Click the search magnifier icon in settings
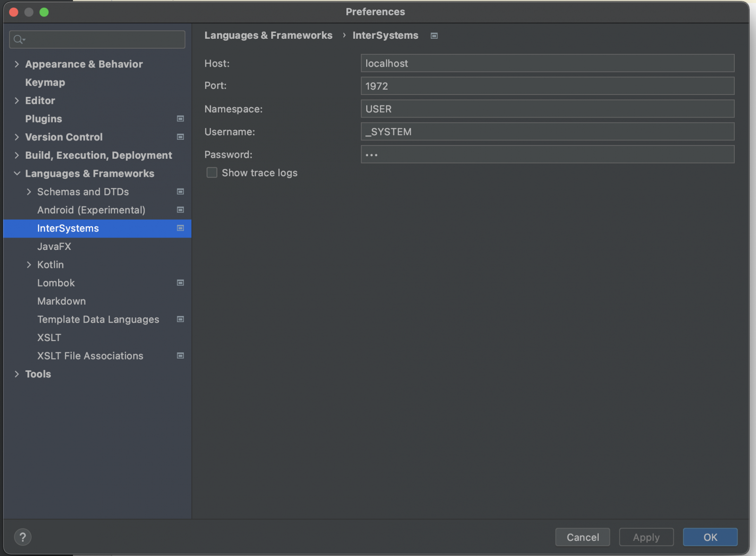Viewport: 756px width, 556px height. 19,40
